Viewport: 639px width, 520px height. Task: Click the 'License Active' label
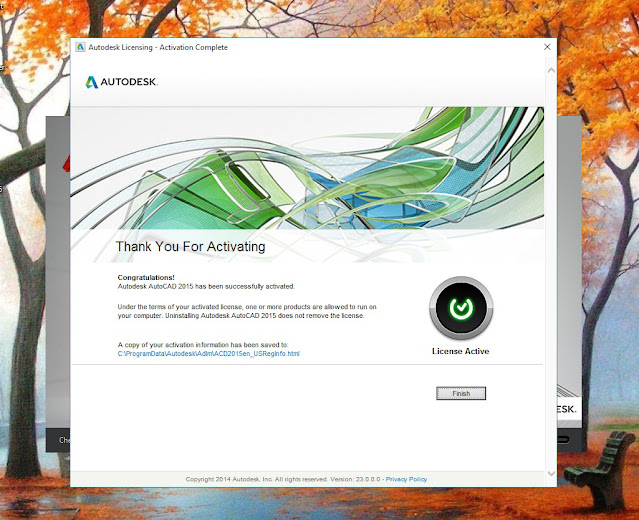461,351
